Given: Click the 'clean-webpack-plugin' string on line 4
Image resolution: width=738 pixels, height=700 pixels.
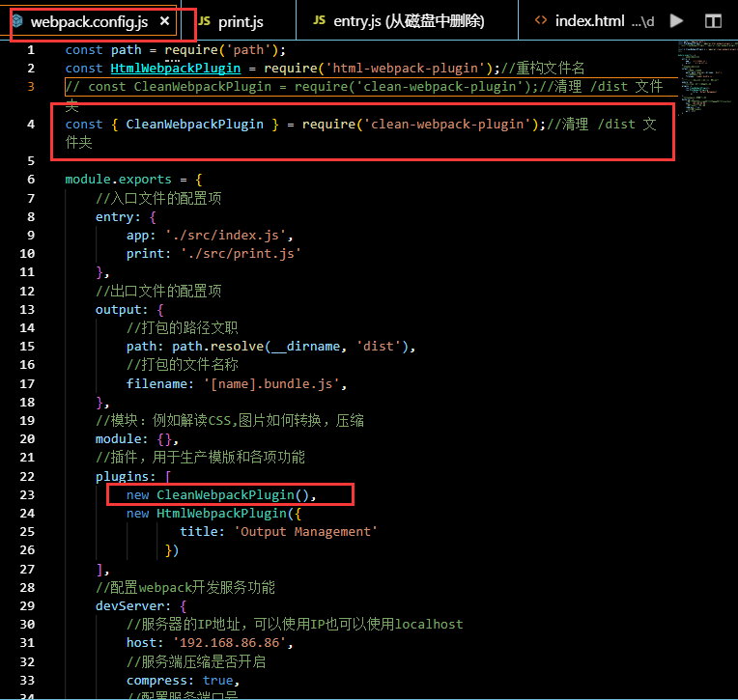Looking at the screenshot, I should pyautogui.click(x=447, y=125).
